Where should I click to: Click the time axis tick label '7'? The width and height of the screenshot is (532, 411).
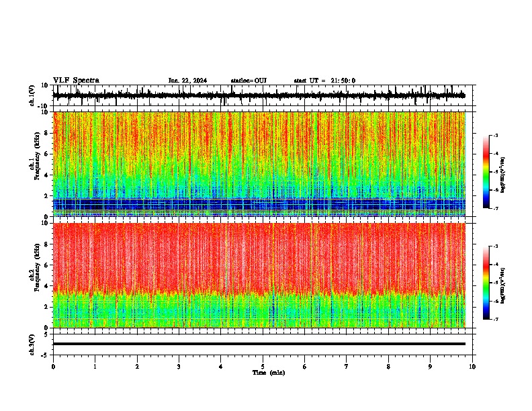click(x=347, y=367)
